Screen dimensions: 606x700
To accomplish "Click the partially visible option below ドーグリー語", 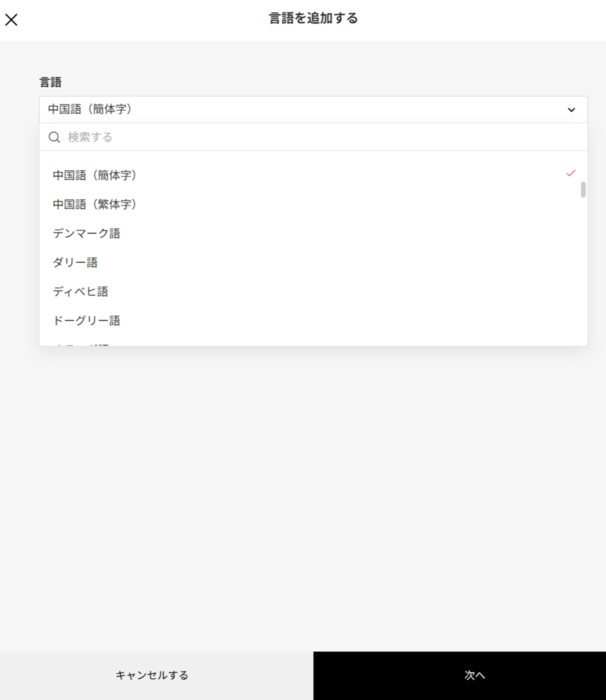I will pyautogui.click(x=81, y=343).
